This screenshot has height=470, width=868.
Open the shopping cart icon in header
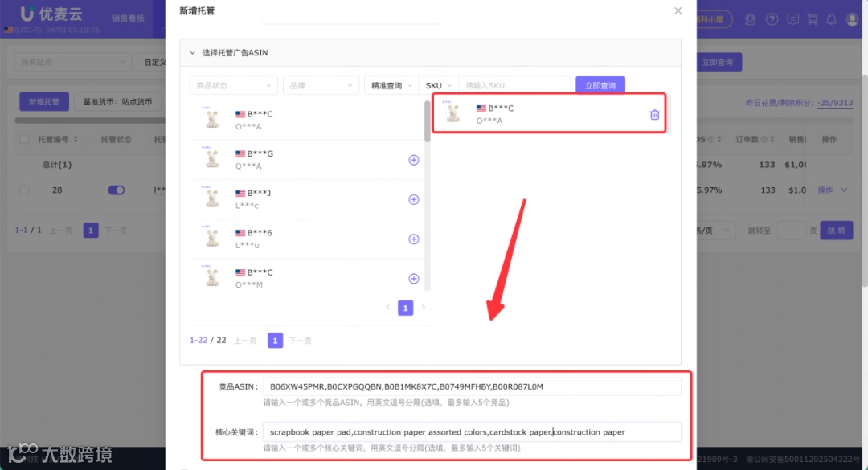tap(814, 19)
